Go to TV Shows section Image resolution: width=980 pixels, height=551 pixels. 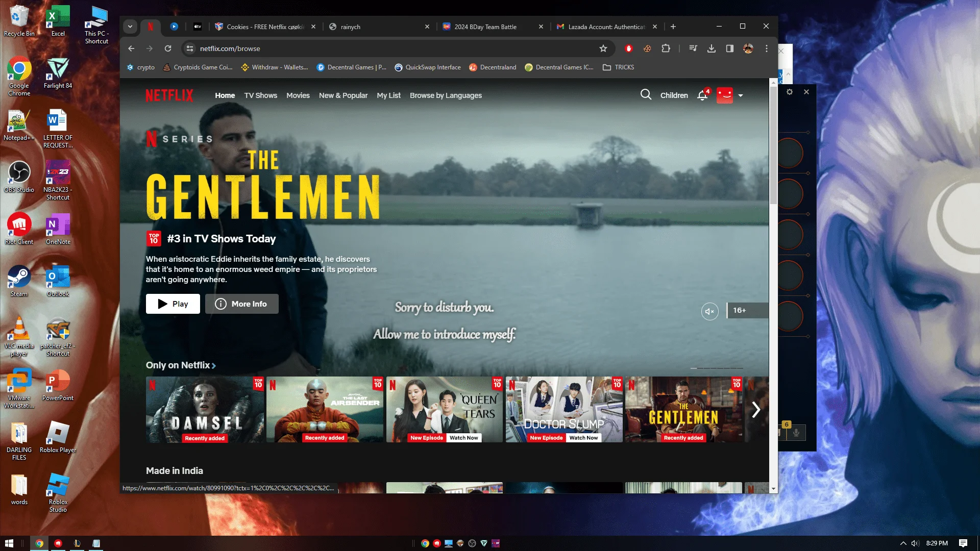point(260,95)
